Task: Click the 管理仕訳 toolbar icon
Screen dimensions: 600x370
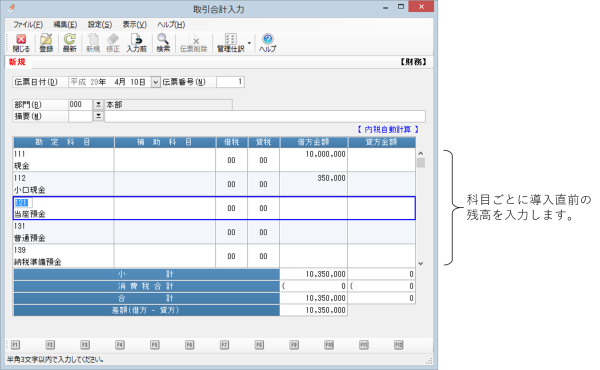Action: 230,43
